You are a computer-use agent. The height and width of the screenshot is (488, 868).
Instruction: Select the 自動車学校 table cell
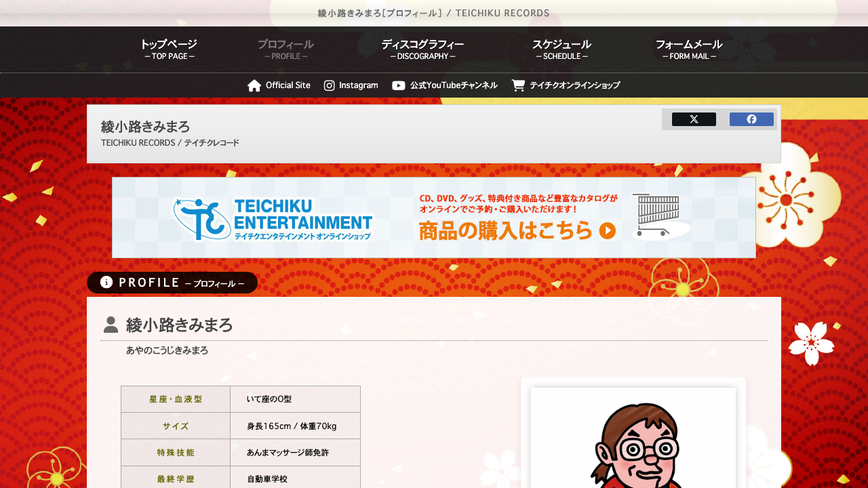[296, 477]
